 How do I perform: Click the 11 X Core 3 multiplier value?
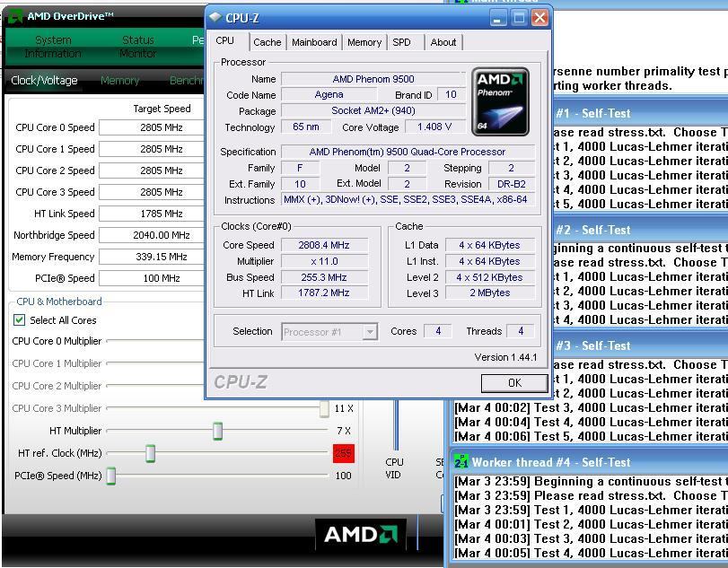(344, 409)
